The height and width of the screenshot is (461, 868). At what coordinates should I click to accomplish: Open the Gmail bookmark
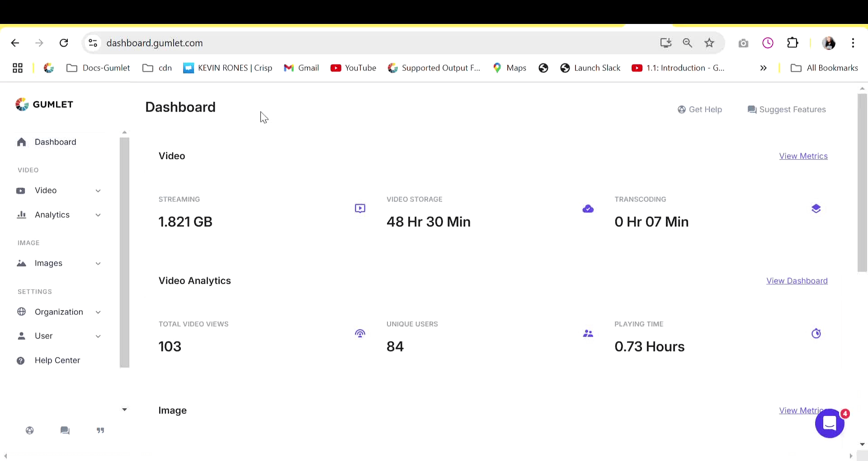301,68
